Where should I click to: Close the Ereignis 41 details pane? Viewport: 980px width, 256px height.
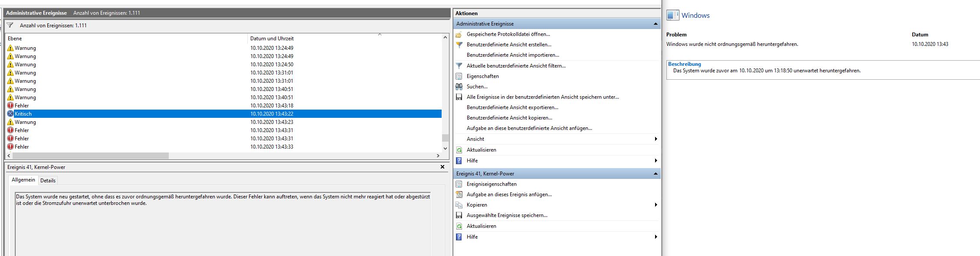pos(442,167)
